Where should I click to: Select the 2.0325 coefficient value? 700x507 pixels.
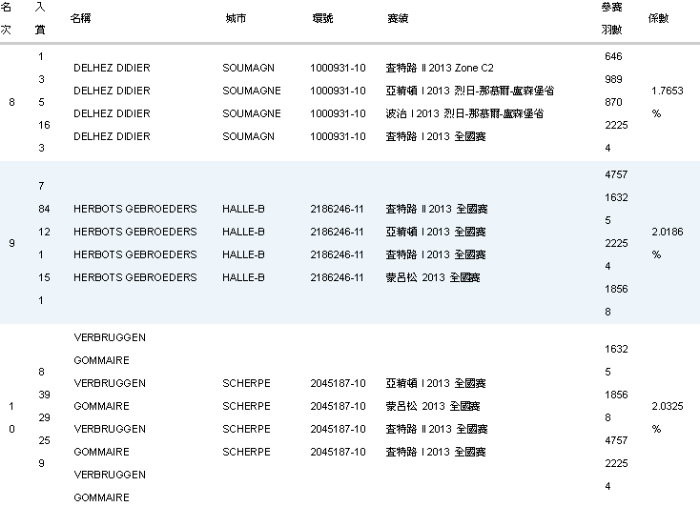tap(668, 406)
